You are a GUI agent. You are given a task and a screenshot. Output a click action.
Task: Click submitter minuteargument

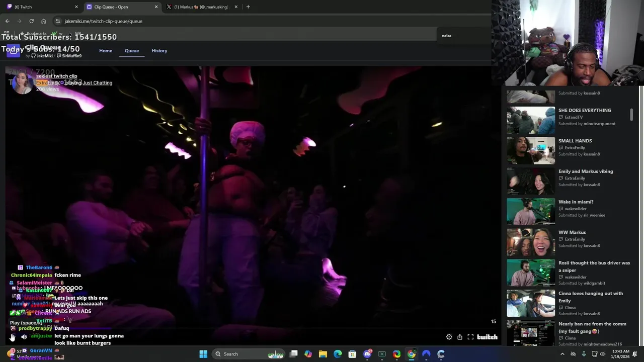(x=599, y=124)
